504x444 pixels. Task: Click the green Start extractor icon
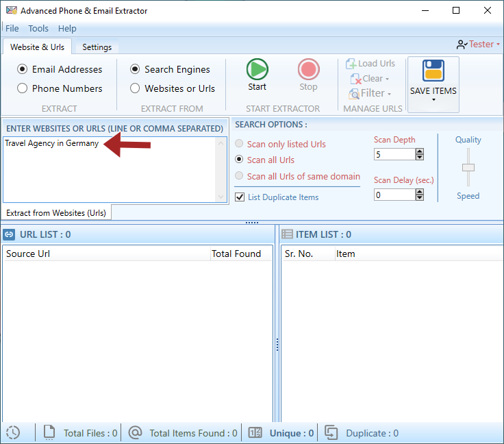click(257, 69)
